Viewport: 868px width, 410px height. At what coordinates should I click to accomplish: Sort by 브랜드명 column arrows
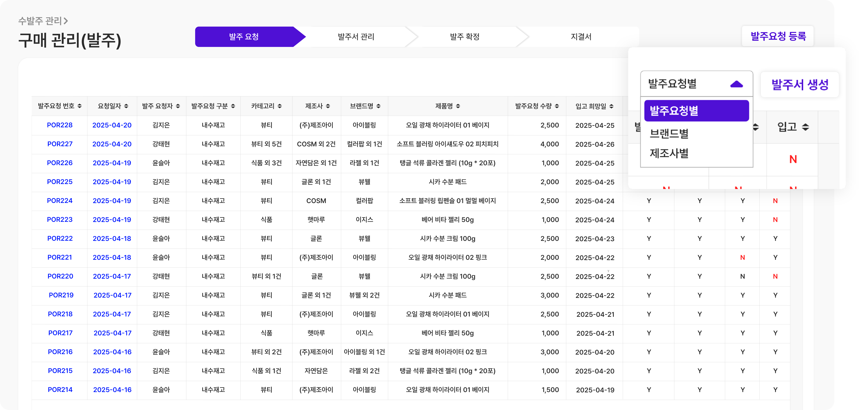click(378, 106)
